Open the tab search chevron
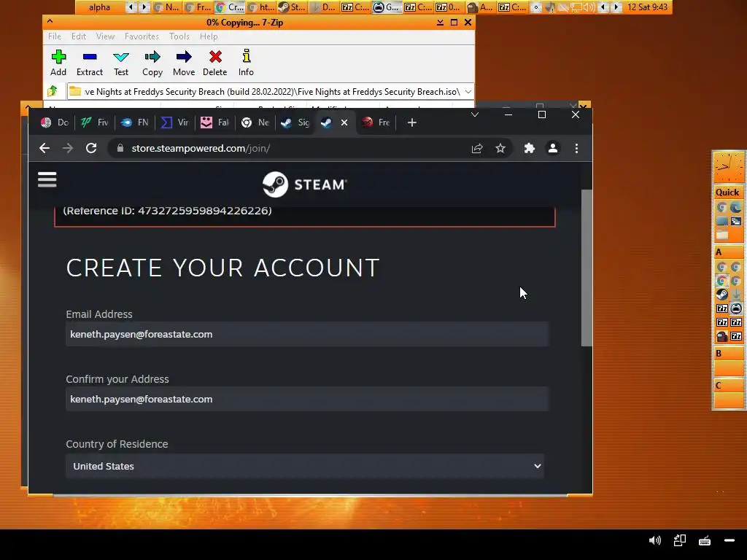The image size is (747, 560). click(474, 114)
